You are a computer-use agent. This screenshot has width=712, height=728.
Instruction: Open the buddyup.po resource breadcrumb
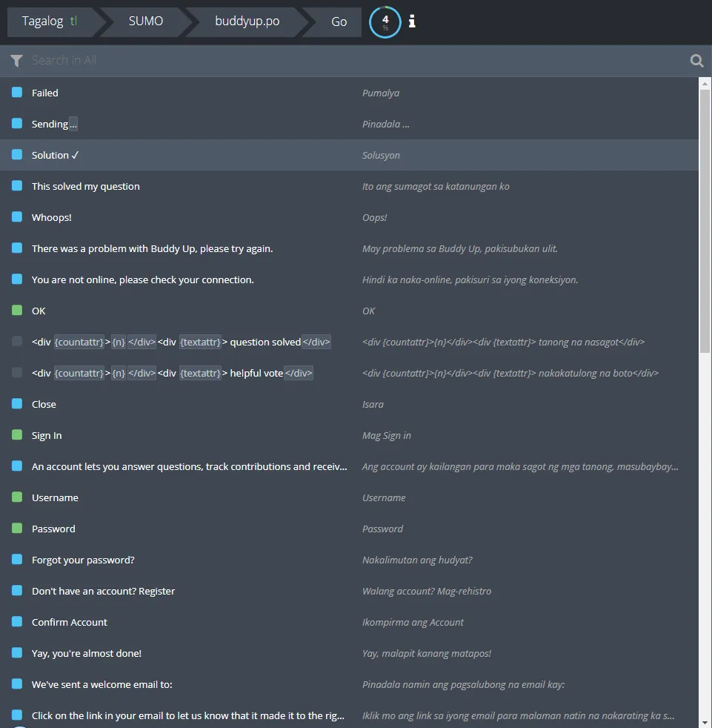[x=247, y=21]
